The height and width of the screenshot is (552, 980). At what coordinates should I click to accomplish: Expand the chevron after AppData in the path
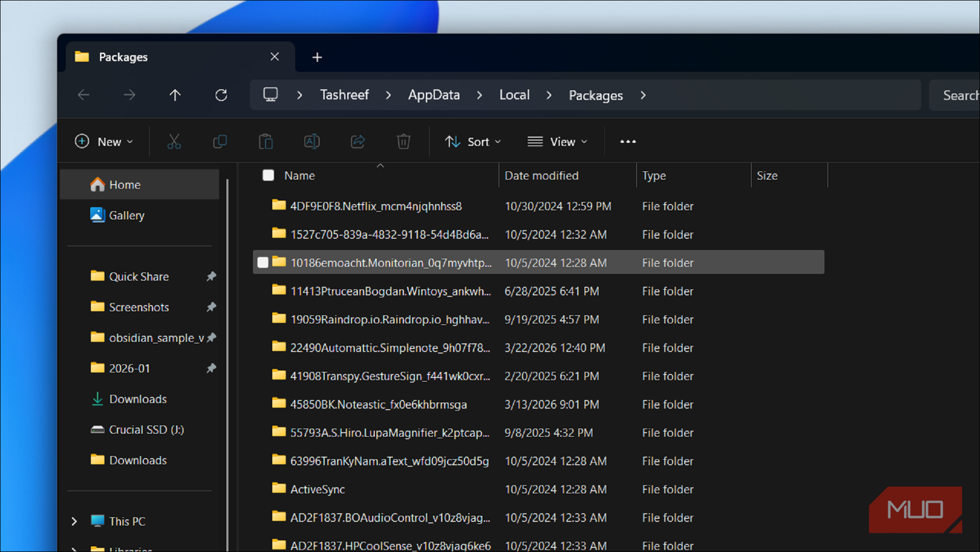479,95
